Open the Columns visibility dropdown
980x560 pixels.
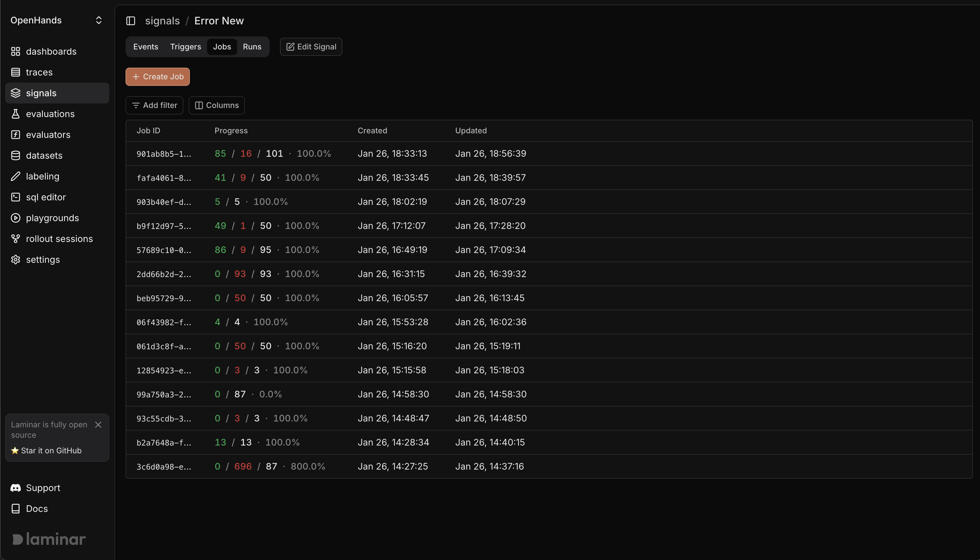[x=217, y=105]
